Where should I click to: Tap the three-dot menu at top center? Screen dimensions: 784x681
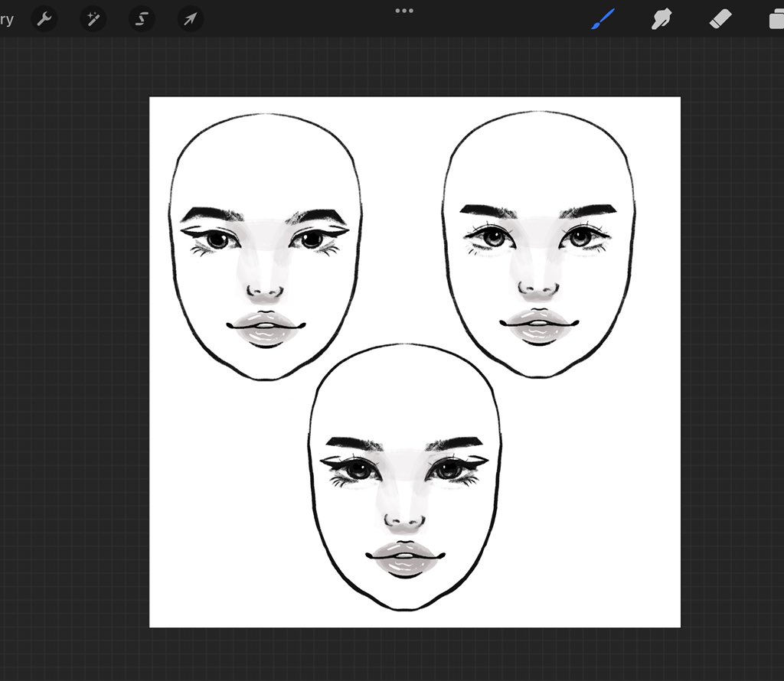click(404, 11)
